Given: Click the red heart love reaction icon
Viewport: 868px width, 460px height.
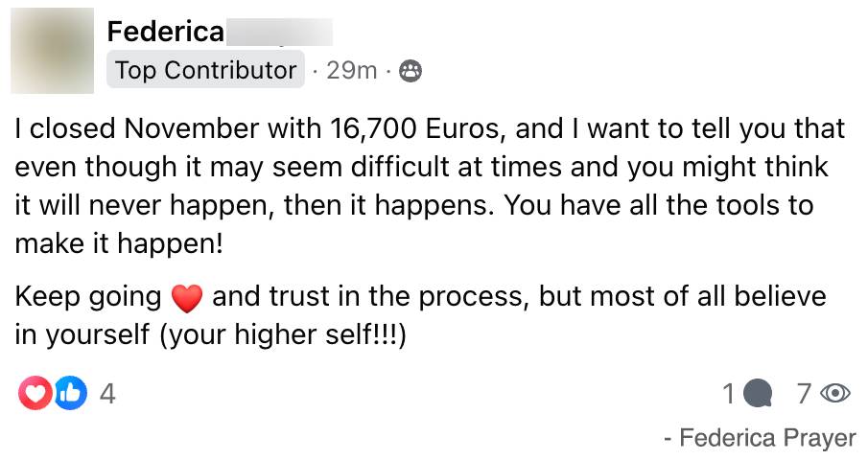Looking at the screenshot, I should 35,393.
